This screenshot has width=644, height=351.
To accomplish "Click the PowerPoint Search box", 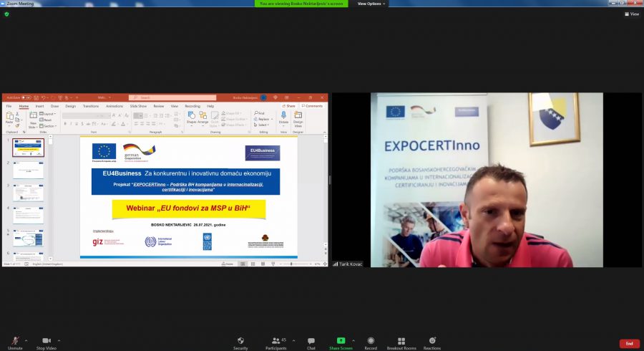I will [172, 98].
